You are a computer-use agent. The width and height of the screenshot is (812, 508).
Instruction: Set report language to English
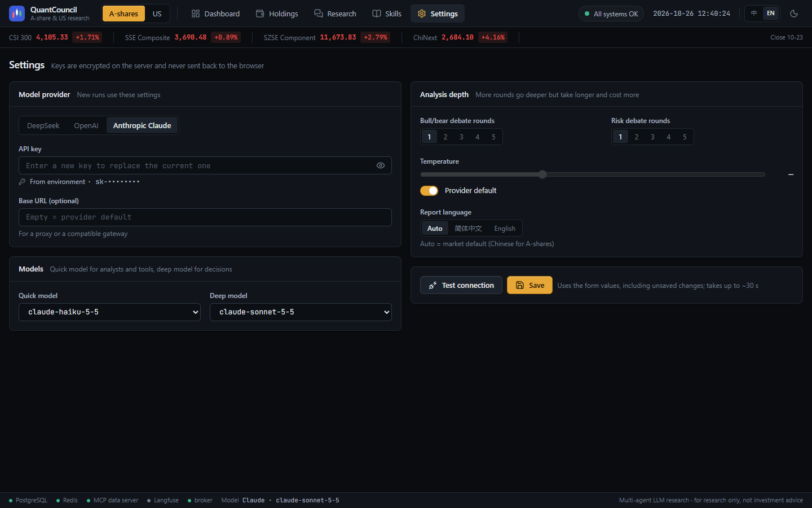tap(505, 229)
